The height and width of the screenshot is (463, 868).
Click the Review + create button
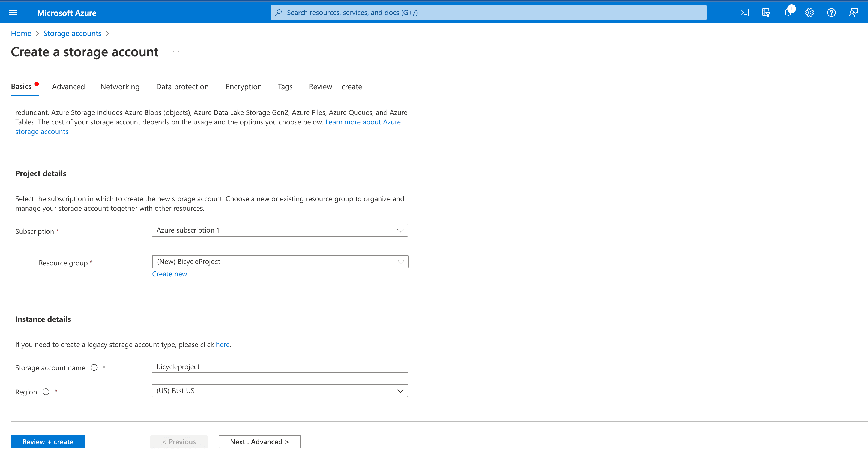click(x=48, y=442)
